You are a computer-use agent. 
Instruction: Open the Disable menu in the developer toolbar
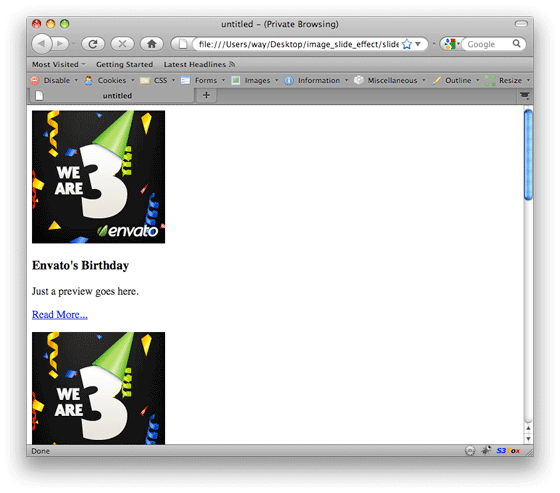tap(57, 80)
